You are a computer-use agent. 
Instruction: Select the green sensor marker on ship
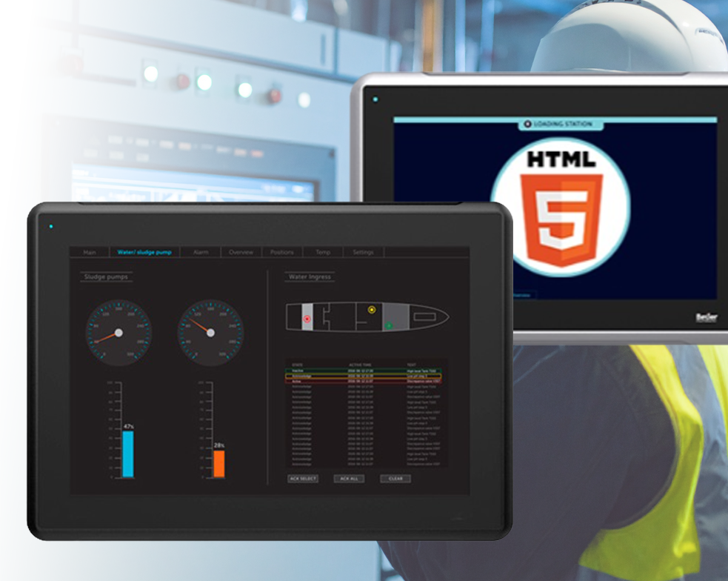click(389, 325)
